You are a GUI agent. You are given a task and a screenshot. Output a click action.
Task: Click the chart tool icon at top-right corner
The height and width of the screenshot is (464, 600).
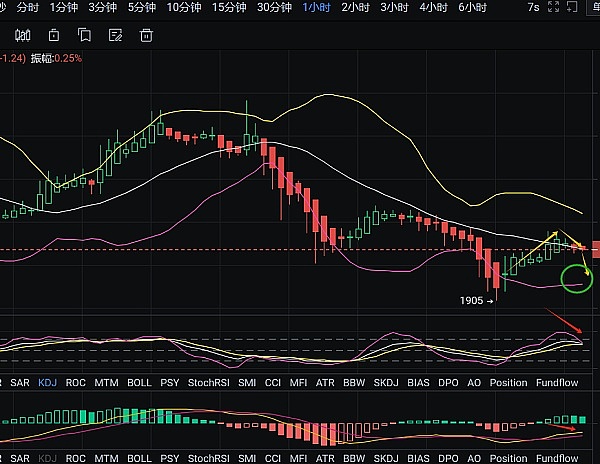587,7
